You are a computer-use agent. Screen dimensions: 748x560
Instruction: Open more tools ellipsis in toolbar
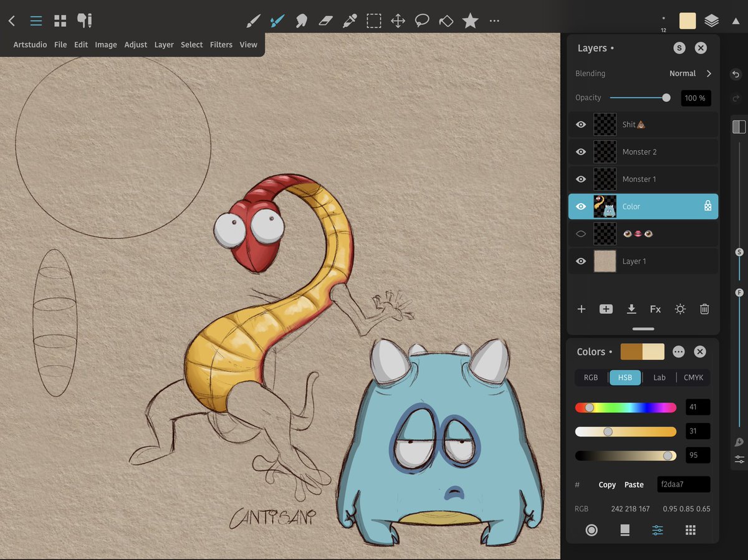(494, 21)
